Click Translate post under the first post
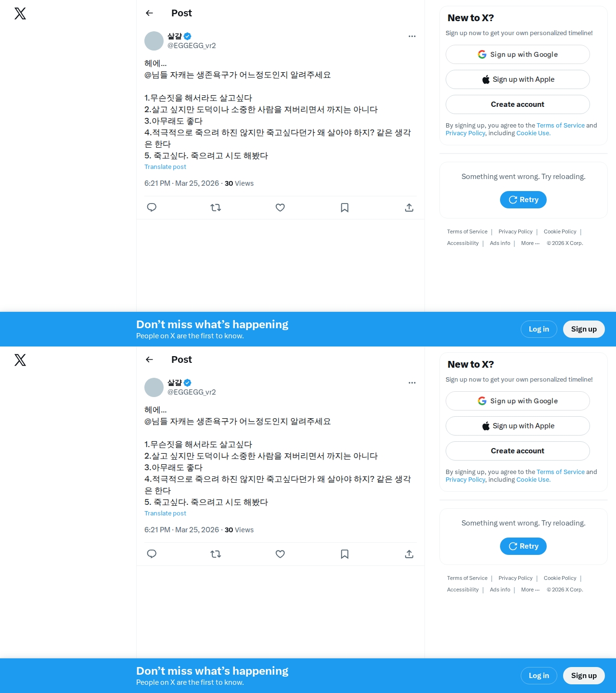The image size is (616, 693). pos(165,167)
